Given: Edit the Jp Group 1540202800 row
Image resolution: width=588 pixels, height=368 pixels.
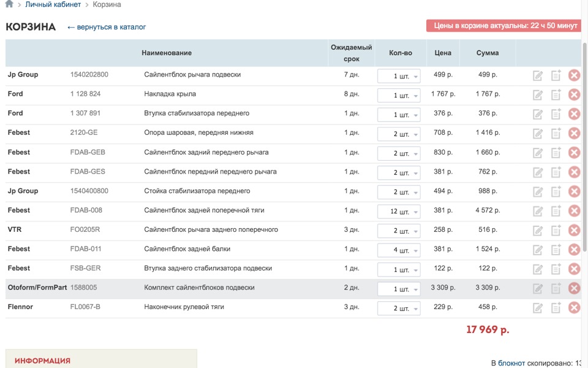Looking at the screenshot, I should pos(538,76).
